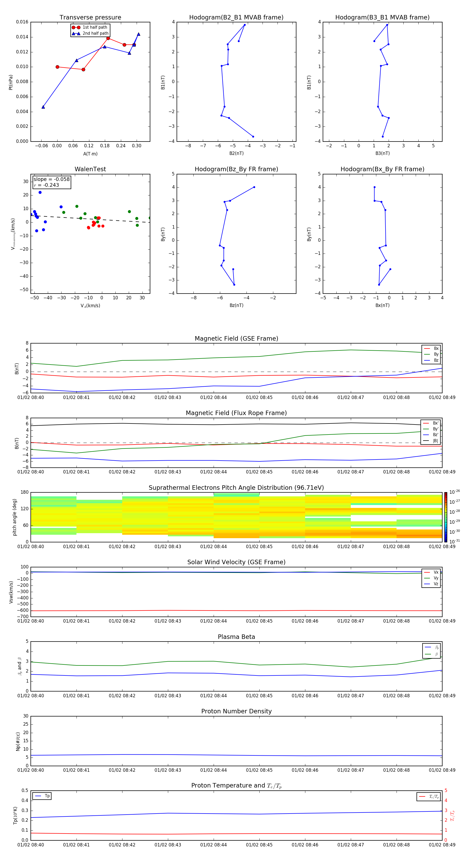This screenshot has height=868, width=473.
Task: Click the 'WalenTest' plot title
Action: coord(90,169)
